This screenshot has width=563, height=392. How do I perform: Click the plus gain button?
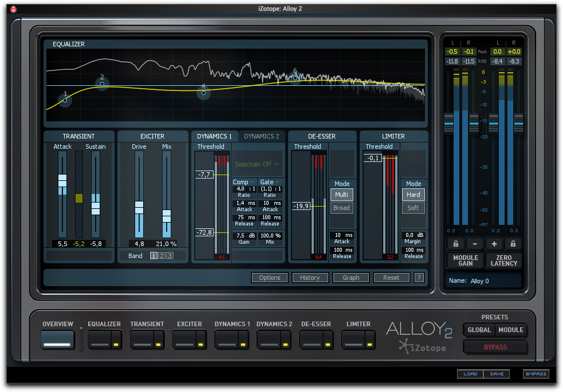click(494, 244)
